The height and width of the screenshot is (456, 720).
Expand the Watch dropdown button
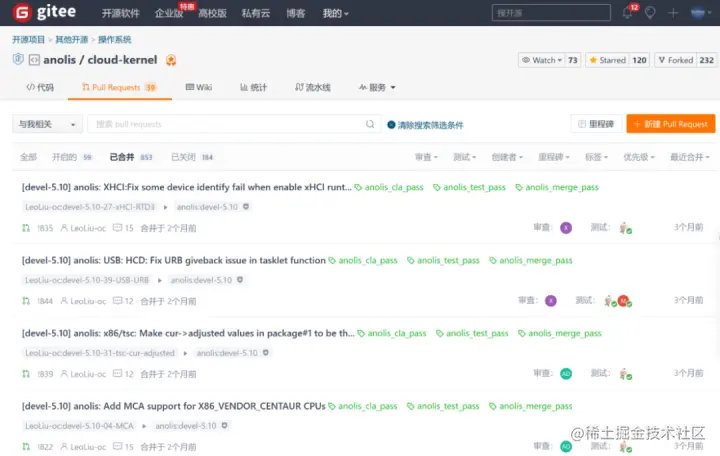coord(542,60)
